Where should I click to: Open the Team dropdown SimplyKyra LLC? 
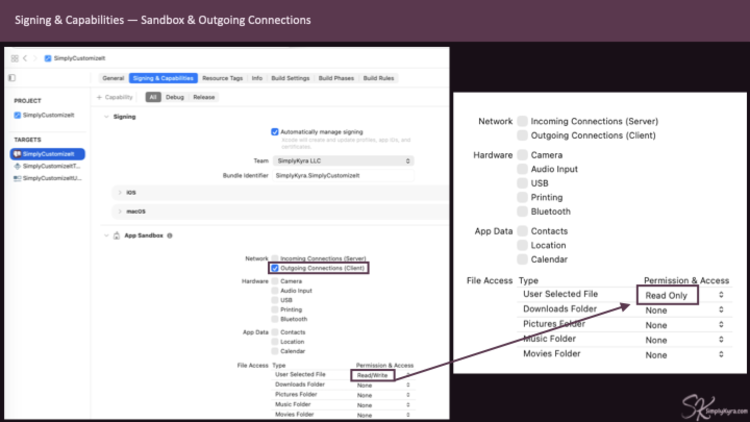point(343,161)
